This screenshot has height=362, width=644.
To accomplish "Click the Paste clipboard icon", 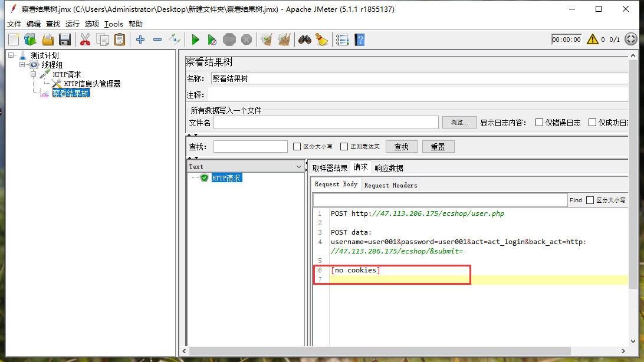I will (120, 40).
